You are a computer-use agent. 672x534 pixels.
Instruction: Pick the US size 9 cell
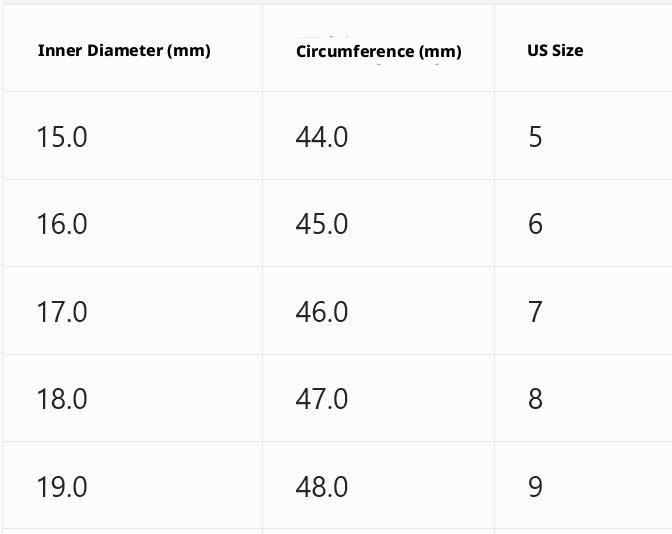click(535, 486)
